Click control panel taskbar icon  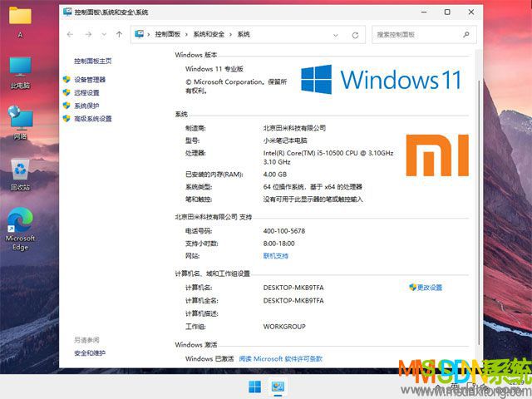(x=278, y=387)
